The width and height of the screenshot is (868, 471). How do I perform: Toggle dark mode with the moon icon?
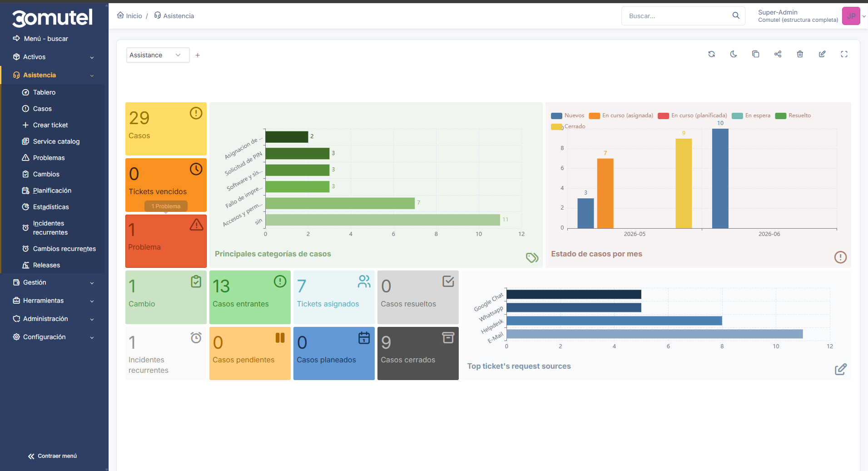pyautogui.click(x=734, y=54)
